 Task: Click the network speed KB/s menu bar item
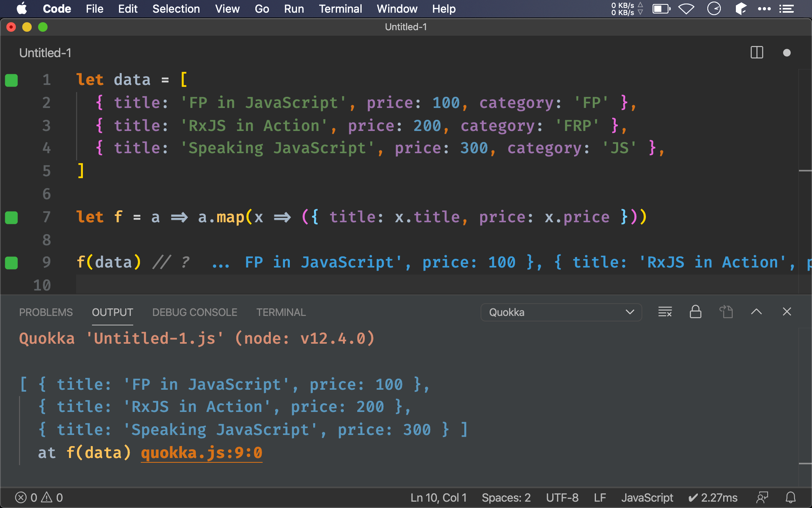pos(627,9)
